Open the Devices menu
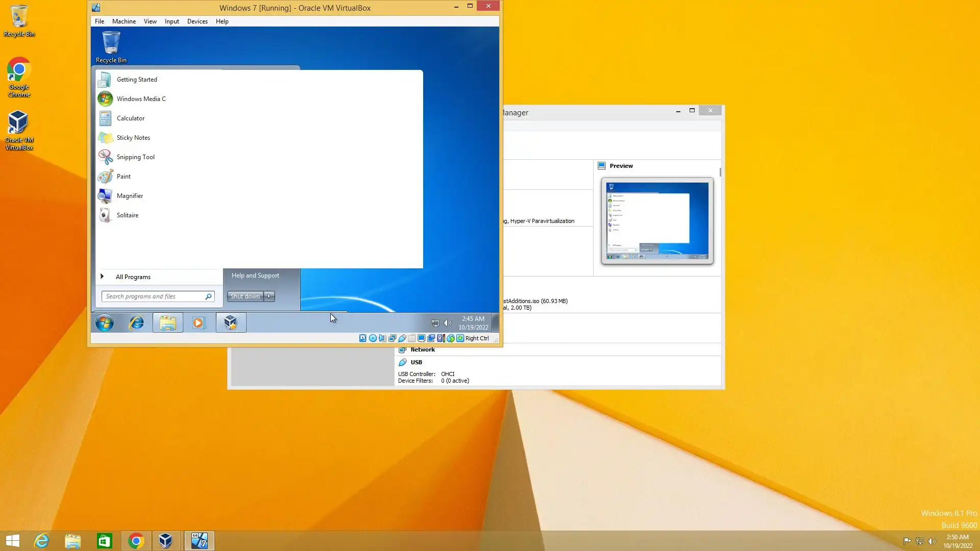The height and width of the screenshot is (551, 980). pyautogui.click(x=197, y=21)
